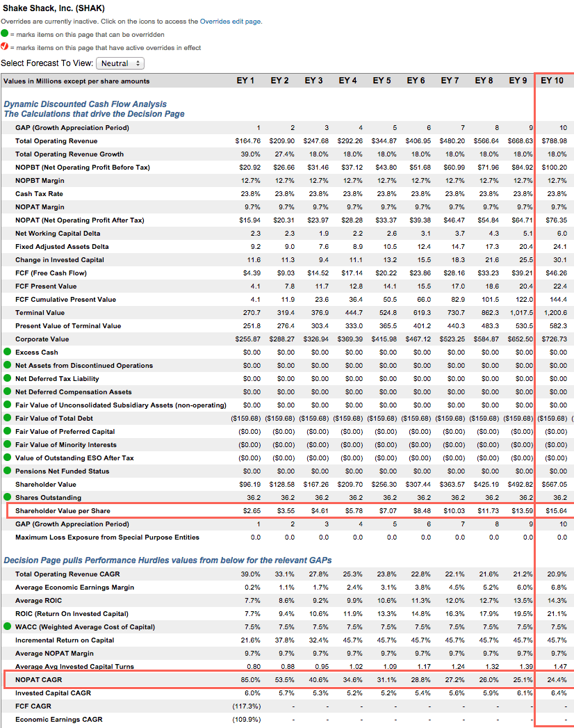Click the Shake Shack, Inc. (SHAK) title
Viewport: 574px width, 728px height.
click(54, 8)
